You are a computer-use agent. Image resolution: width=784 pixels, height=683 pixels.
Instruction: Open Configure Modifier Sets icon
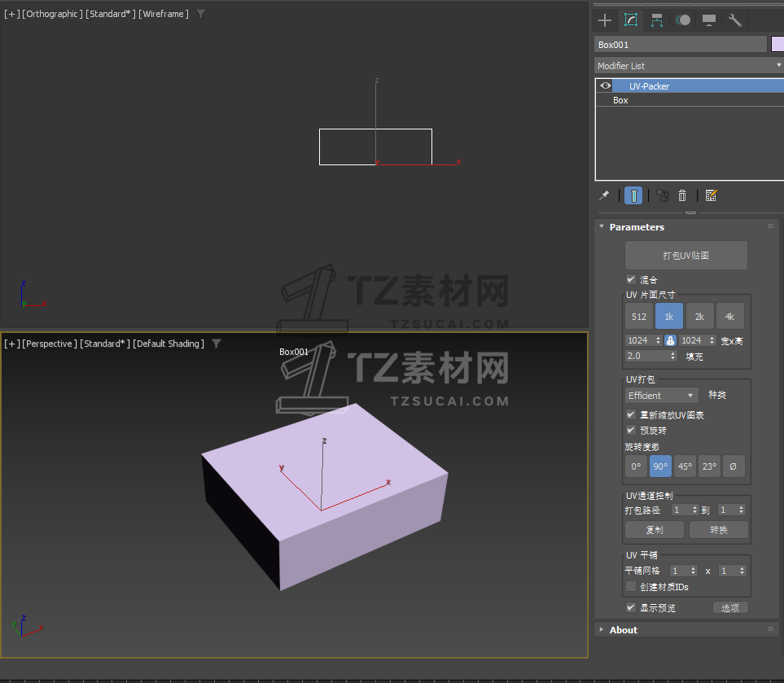coord(711,195)
